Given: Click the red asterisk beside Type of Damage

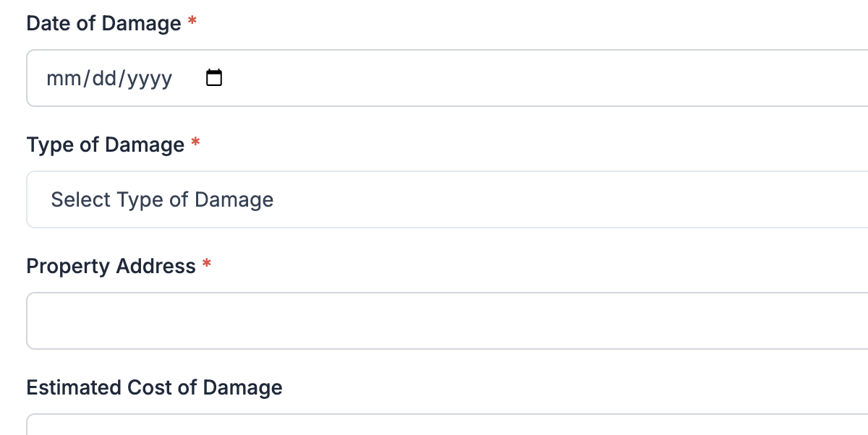Looking at the screenshot, I should 195,143.
